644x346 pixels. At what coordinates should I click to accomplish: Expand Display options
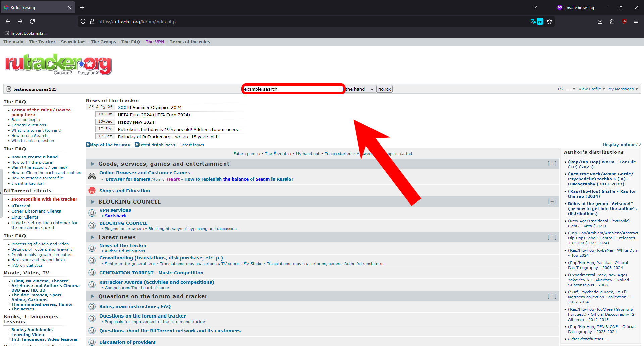pyautogui.click(x=622, y=145)
